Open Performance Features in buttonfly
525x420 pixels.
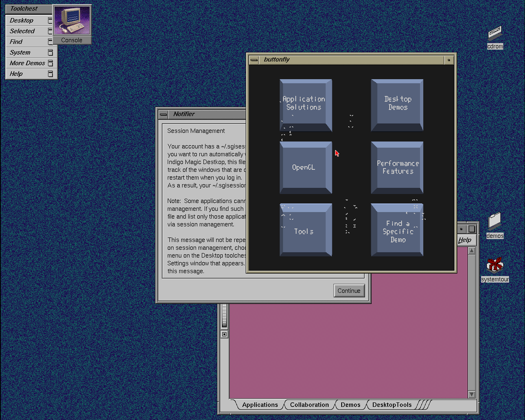pyautogui.click(x=397, y=167)
